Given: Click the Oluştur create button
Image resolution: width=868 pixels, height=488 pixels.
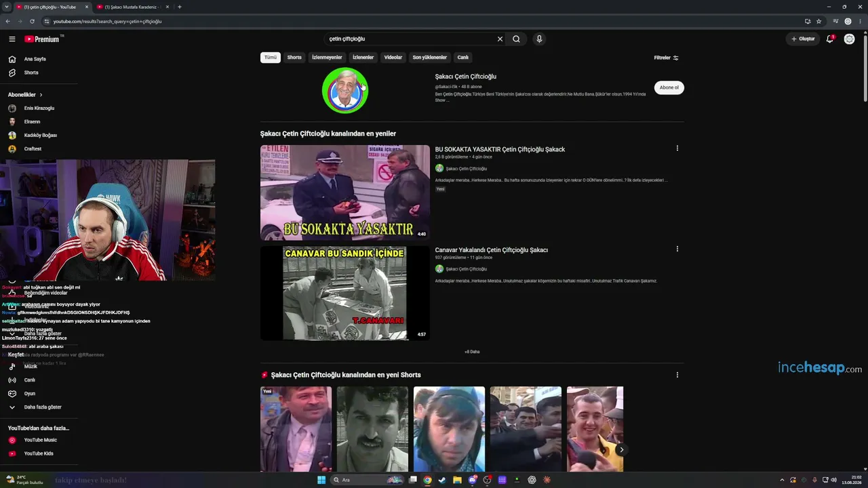Looking at the screenshot, I should (x=803, y=39).
